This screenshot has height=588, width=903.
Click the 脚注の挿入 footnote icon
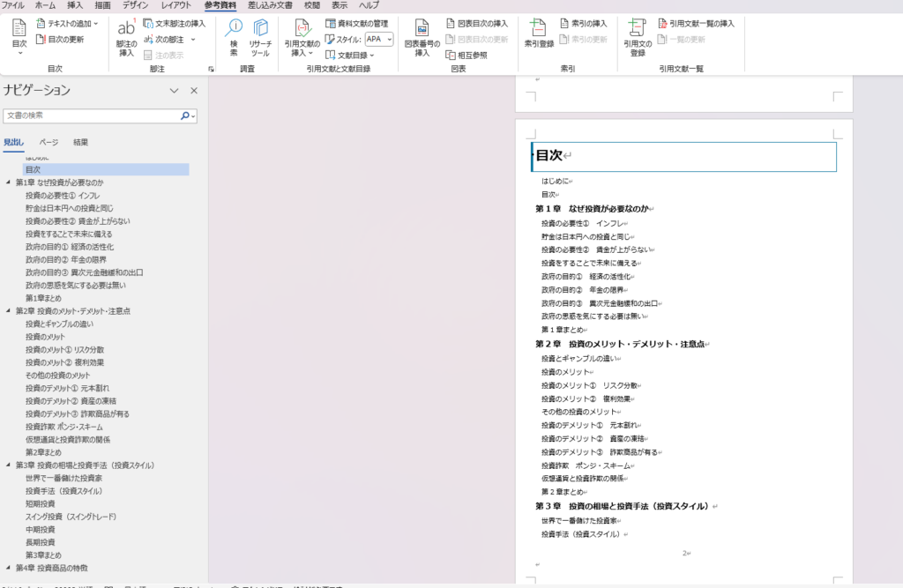point(127,36)
